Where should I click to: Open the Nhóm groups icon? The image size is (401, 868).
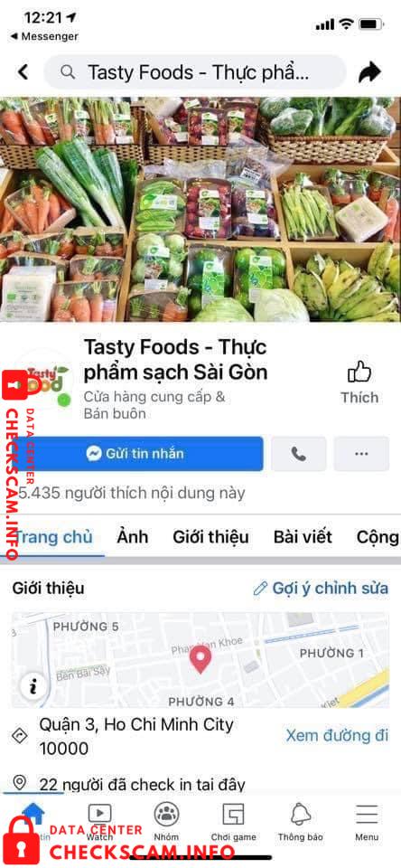[x=166, y=813]
